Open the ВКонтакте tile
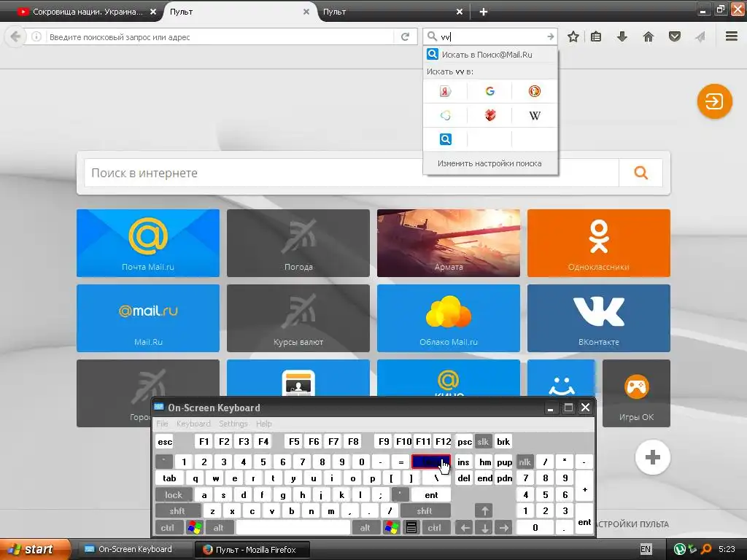The width and height of the screenshot is (747, 560). 599,318
